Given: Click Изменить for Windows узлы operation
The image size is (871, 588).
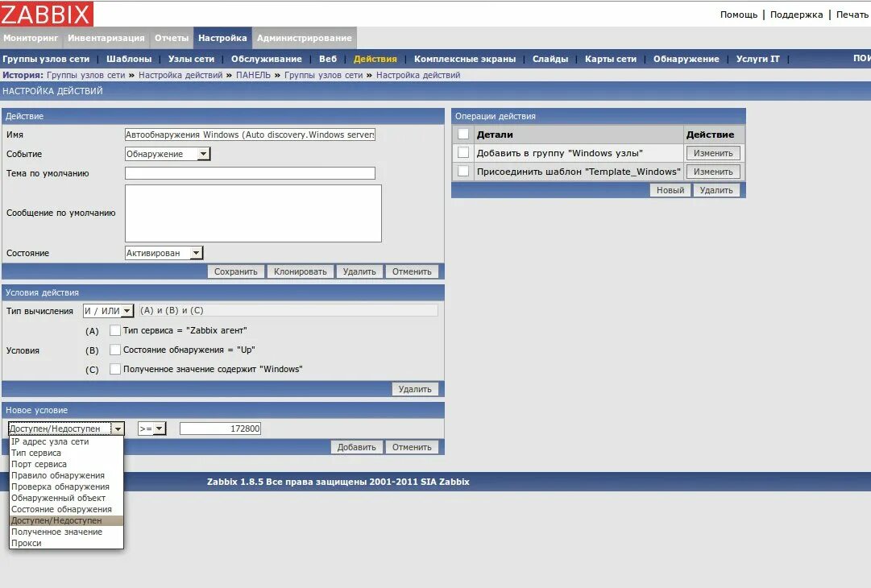Looking at the screenshot, I should (713, 153).
